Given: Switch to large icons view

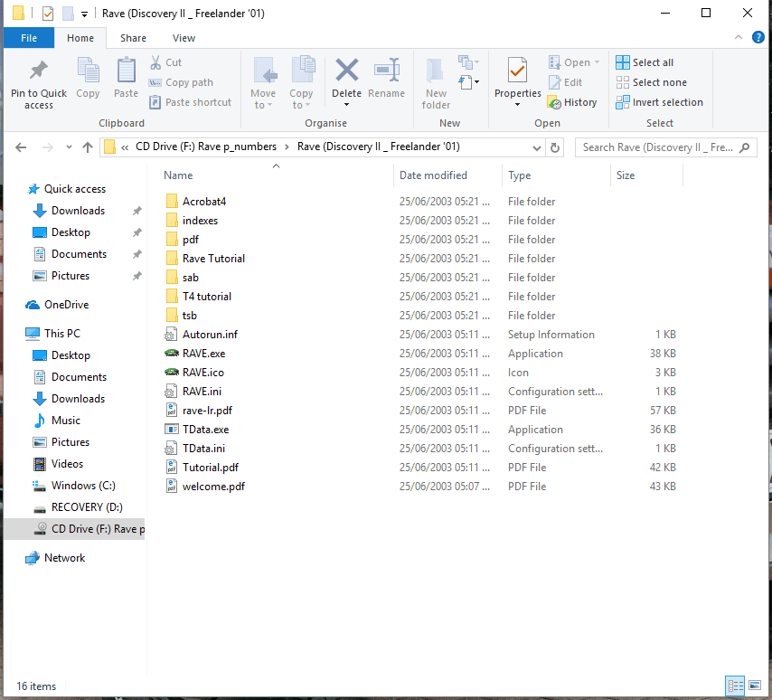Looking at the screenshot, I should click(754, 686).
